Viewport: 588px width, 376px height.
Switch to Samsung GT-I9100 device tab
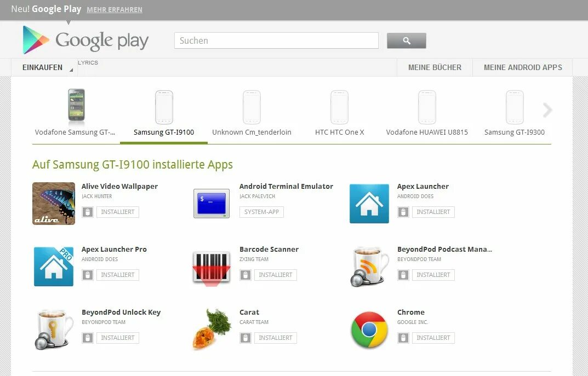[x=164, y=115]
